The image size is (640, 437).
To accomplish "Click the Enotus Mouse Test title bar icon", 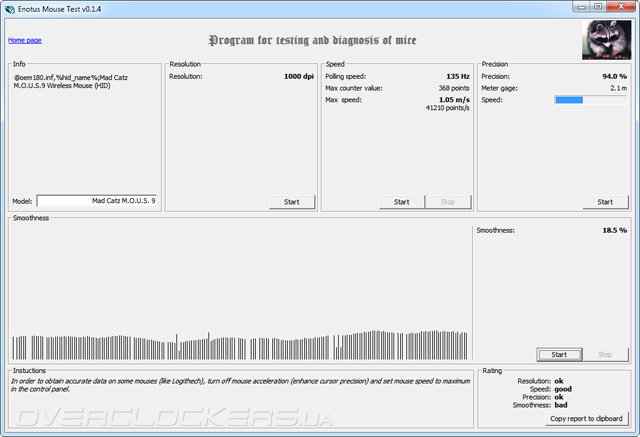I will (x=10, y=9).
